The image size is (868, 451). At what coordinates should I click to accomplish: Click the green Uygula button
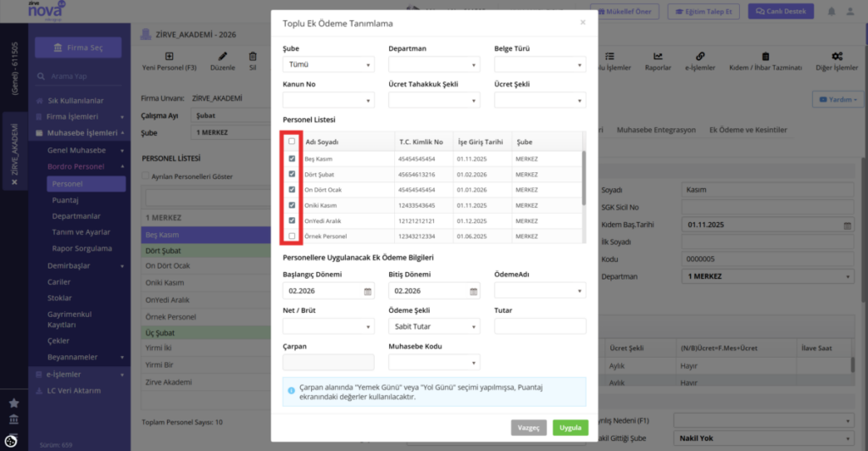pyautogui.click(x=570, y=428)
